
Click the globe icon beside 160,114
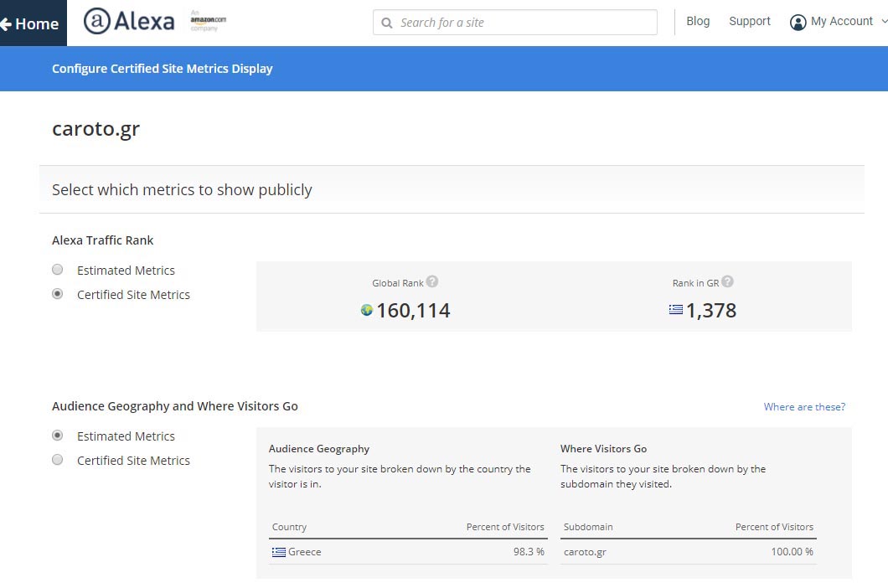[x=366, y=311]
